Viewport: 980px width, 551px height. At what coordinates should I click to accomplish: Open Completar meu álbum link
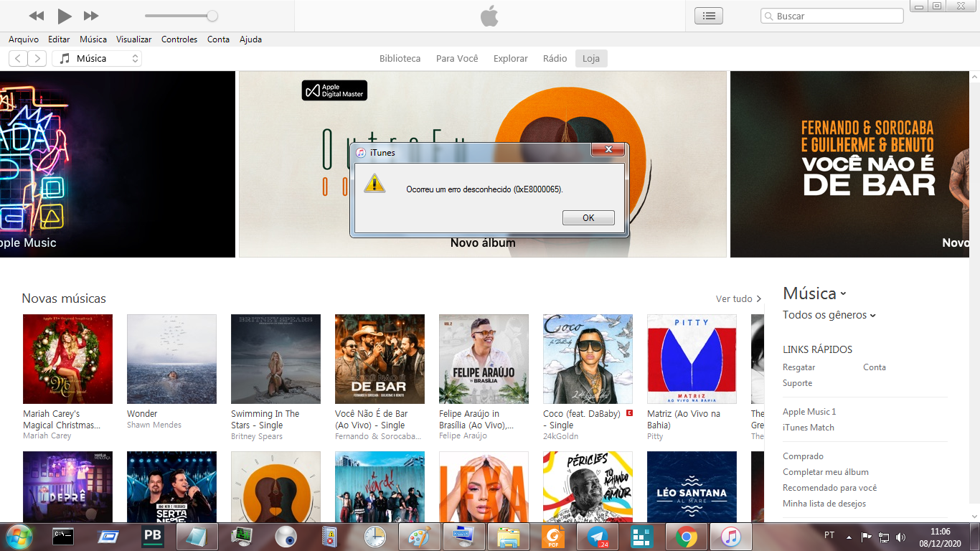pos(826,472)
